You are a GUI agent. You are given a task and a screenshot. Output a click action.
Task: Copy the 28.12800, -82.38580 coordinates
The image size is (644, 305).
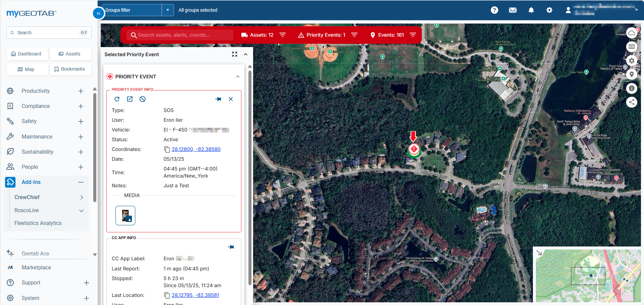[x=167, y=149]
